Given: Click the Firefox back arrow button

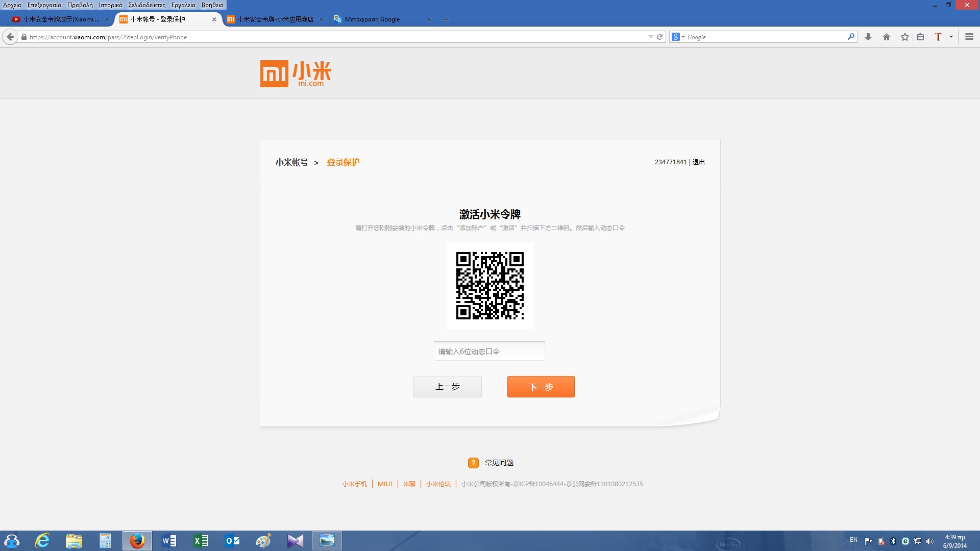Looking at the screenshot, I should 10,37.
